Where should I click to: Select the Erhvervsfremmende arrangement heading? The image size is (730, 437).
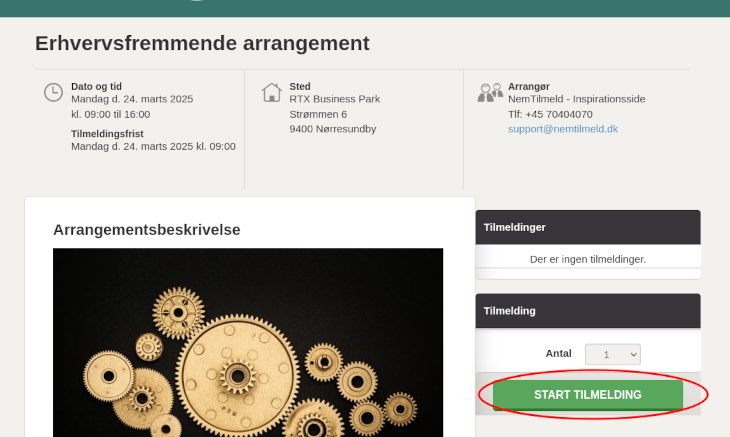click(202, 43)
